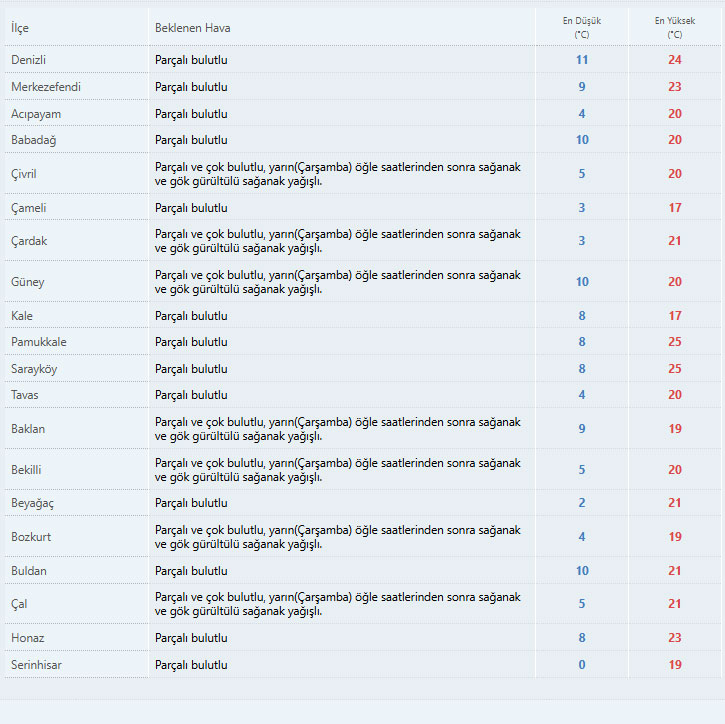This screenshot has height=724, width=725.
Task: Select the Çameli district name
Action: coord(29,208)
